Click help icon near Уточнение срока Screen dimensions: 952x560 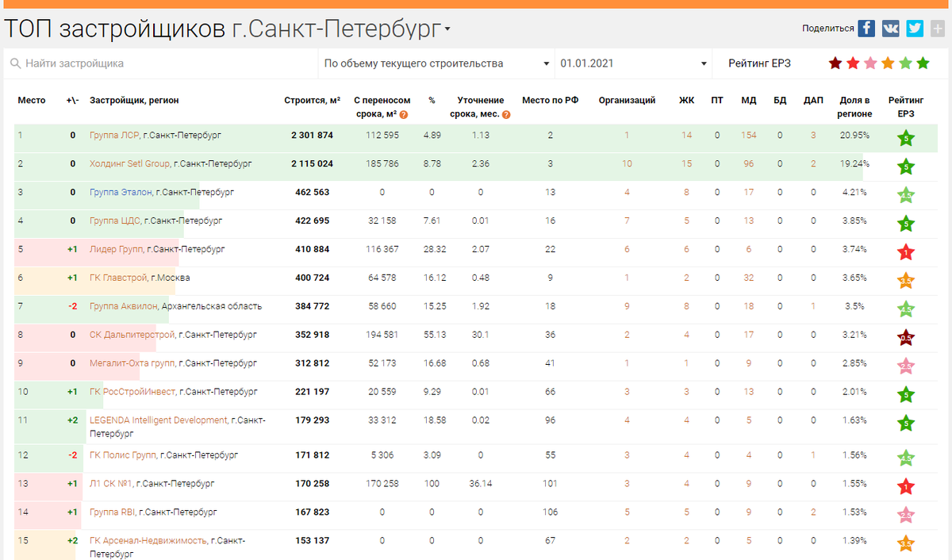tap(506, 114)
